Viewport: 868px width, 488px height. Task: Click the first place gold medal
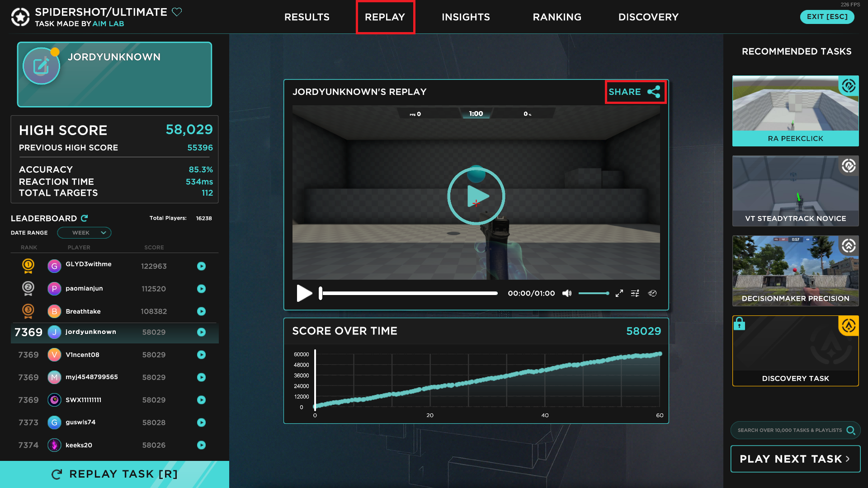click(x=28, y=266)
